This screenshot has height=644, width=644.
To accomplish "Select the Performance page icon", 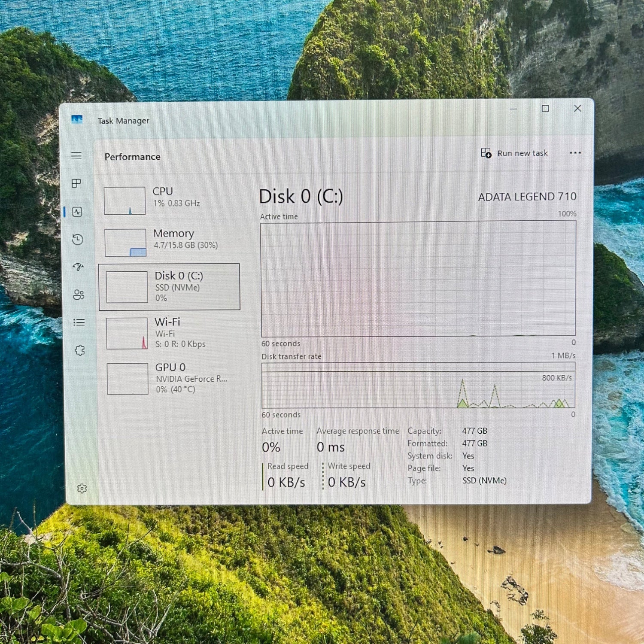I will coord(77,212).
